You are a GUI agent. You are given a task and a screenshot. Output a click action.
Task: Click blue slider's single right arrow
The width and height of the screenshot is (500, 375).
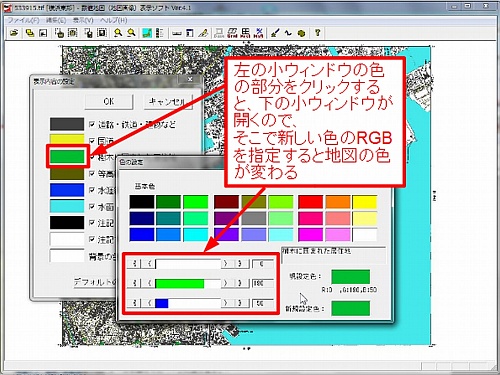pos(226,303)
